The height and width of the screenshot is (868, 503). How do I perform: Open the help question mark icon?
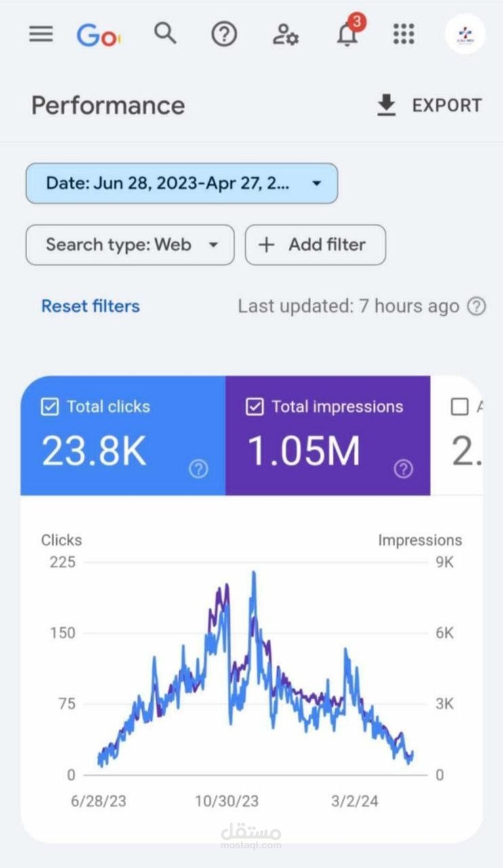pyautogui.click(x=224, y=34)
